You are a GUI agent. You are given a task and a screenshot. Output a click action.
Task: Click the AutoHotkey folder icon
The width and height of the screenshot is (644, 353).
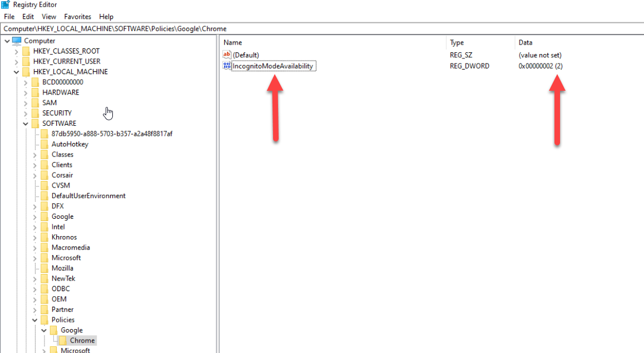click(44, 144)
